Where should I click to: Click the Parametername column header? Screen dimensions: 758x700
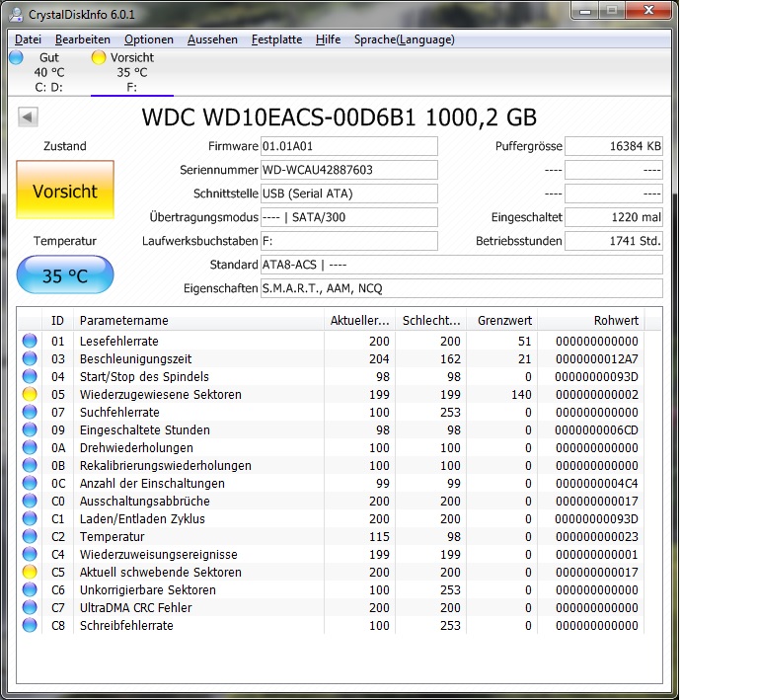pos(198,321)
